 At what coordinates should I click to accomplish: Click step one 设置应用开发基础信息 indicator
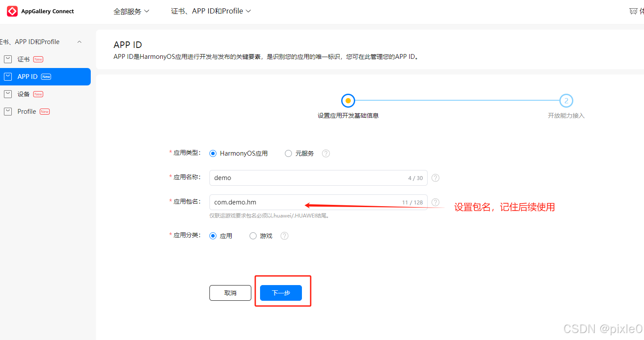[348, 101]
